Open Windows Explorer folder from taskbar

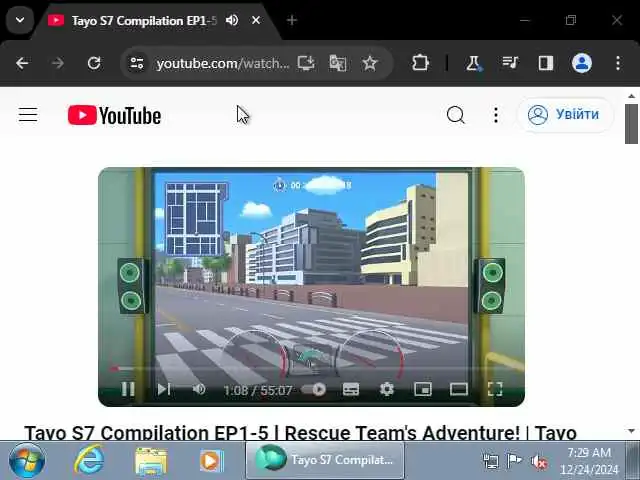151,461
